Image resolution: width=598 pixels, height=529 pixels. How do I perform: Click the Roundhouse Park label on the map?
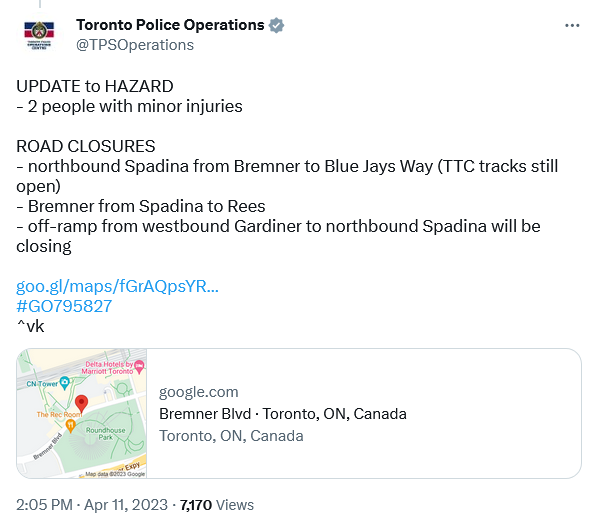coord(105,434)
